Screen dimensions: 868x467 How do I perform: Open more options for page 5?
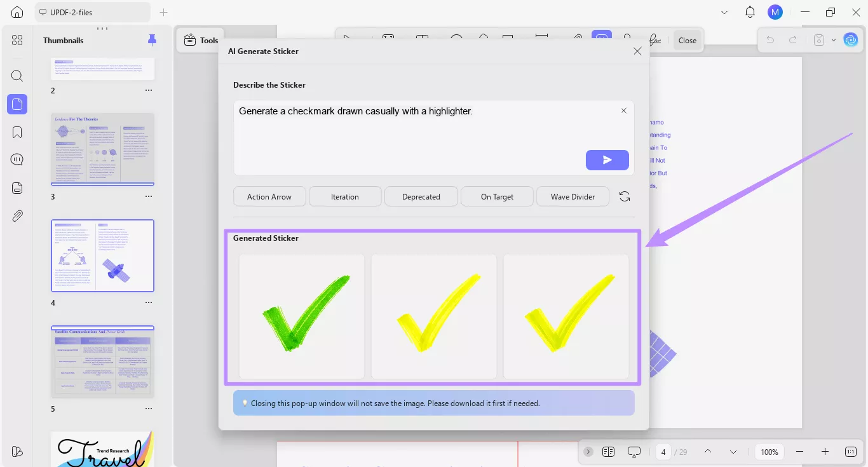tap(149, 409)
